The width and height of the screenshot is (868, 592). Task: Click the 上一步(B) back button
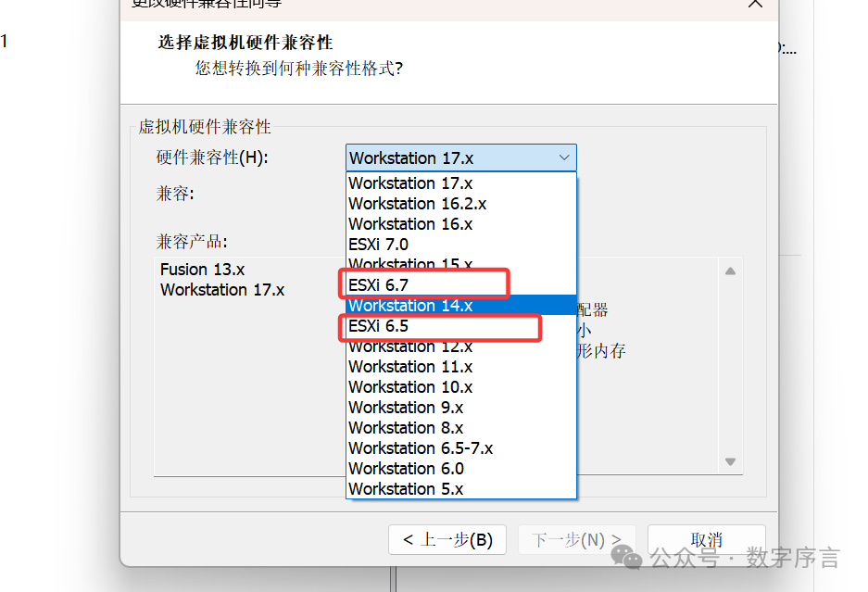click(x=447, y=539)
